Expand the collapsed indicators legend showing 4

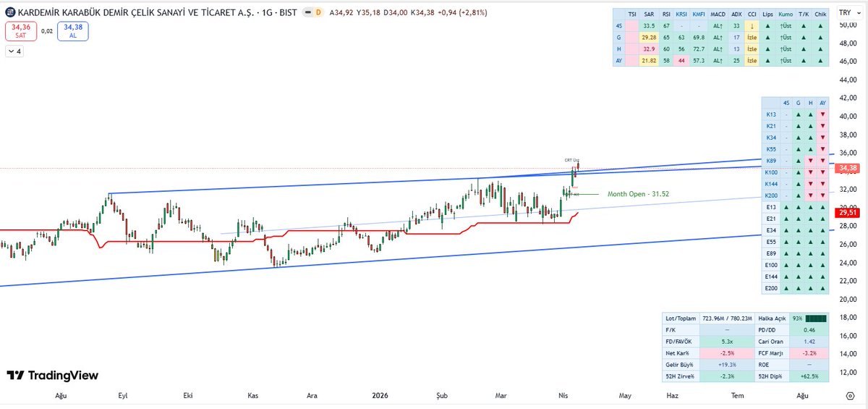[14, 51]
